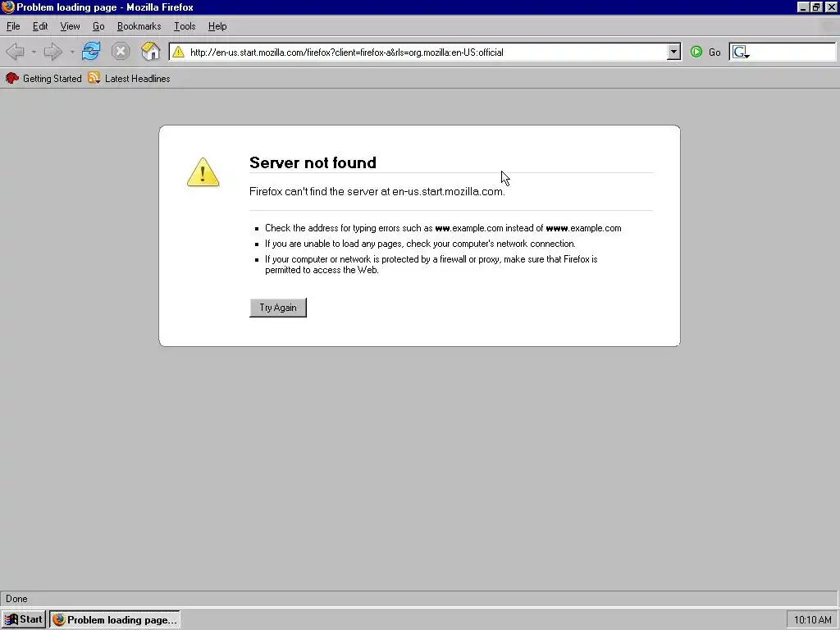
Task: Click inside the address bar URL field
Action: click(426, 52)
